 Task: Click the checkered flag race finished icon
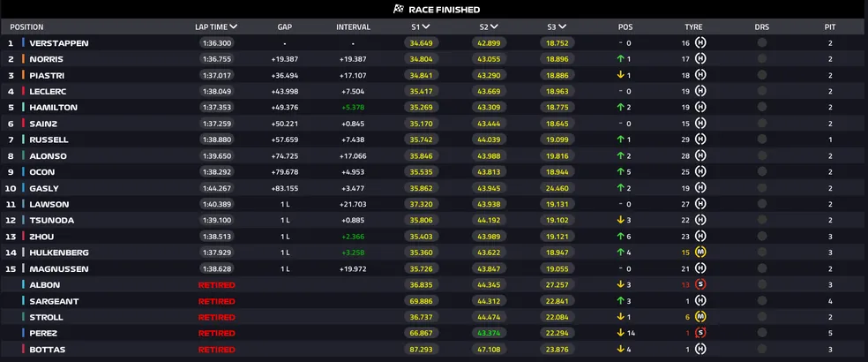tap(398, 9)
